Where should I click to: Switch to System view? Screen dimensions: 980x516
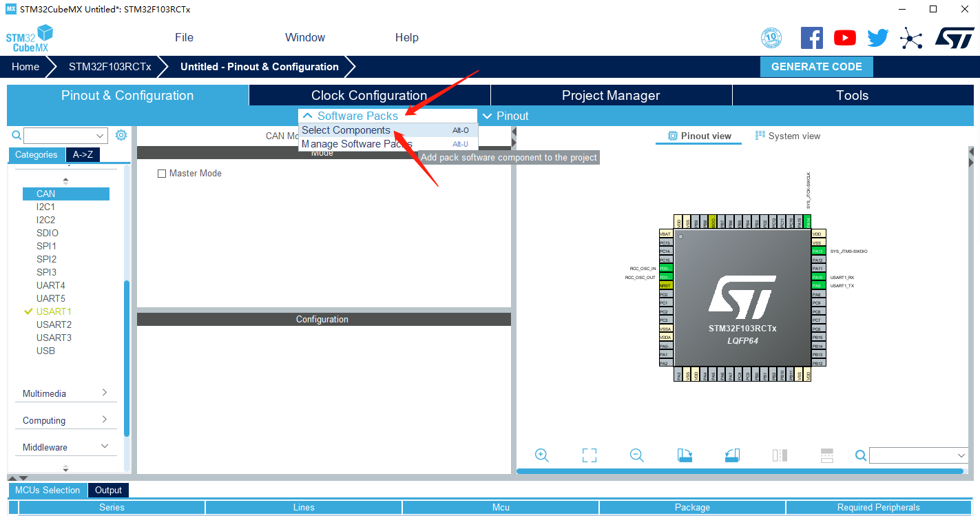coord(787,136)
